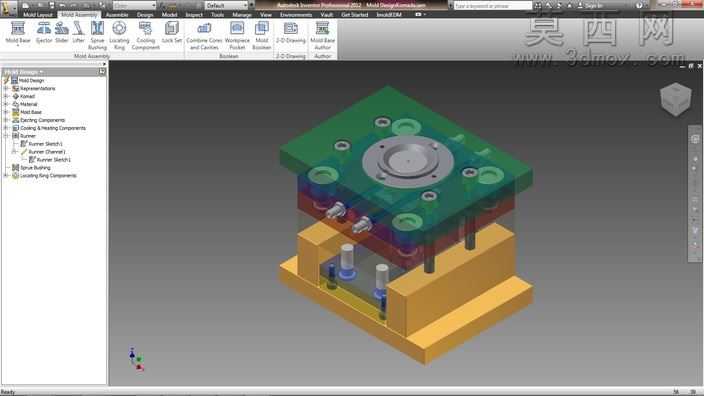Select the Mold Design root node
Screen dimensions: 704x396
click(31, 80)
